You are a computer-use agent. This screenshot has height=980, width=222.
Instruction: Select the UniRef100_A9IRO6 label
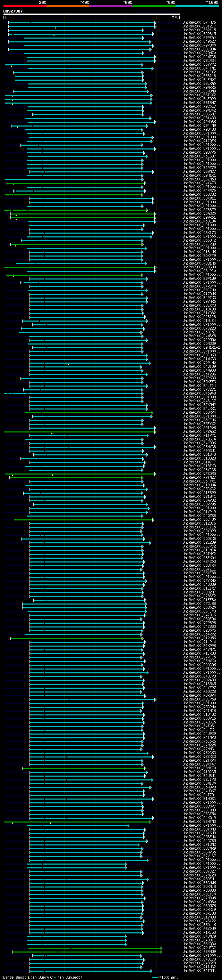[199, 428]
